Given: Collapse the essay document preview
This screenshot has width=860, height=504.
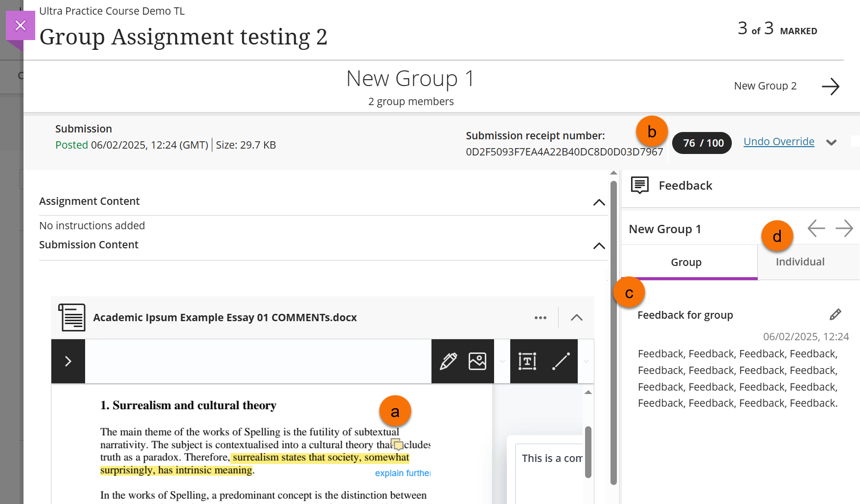Looking at the screenshot, I should (576, 318).
